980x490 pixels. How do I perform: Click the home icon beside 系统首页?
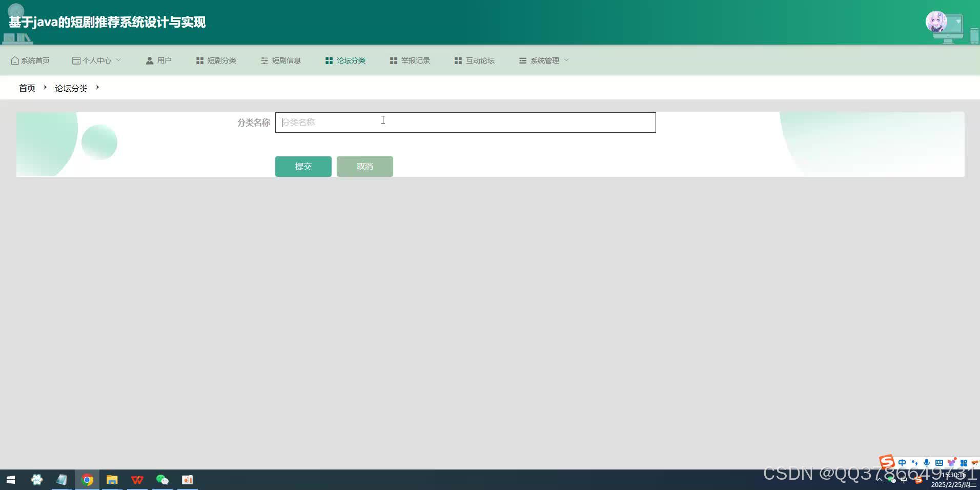15,60
